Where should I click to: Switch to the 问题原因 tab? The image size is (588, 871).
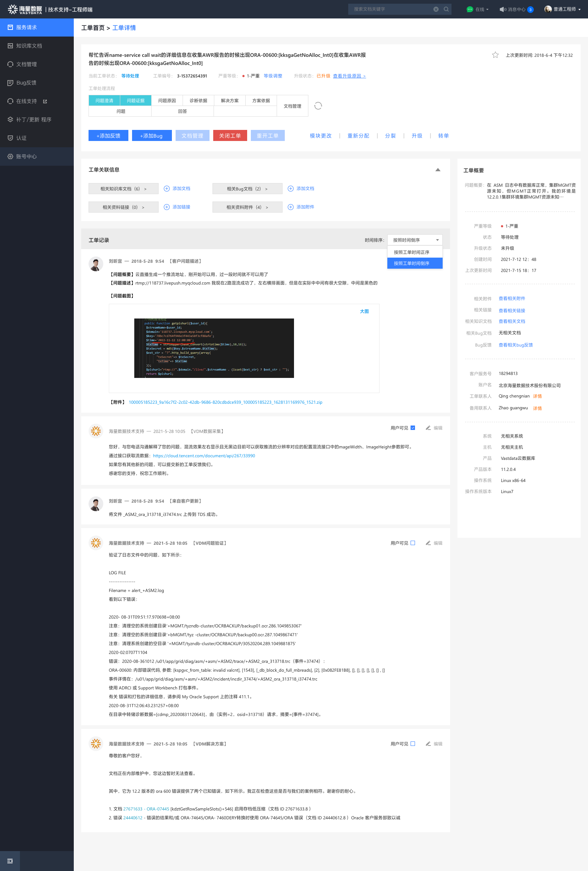(167, 100)
